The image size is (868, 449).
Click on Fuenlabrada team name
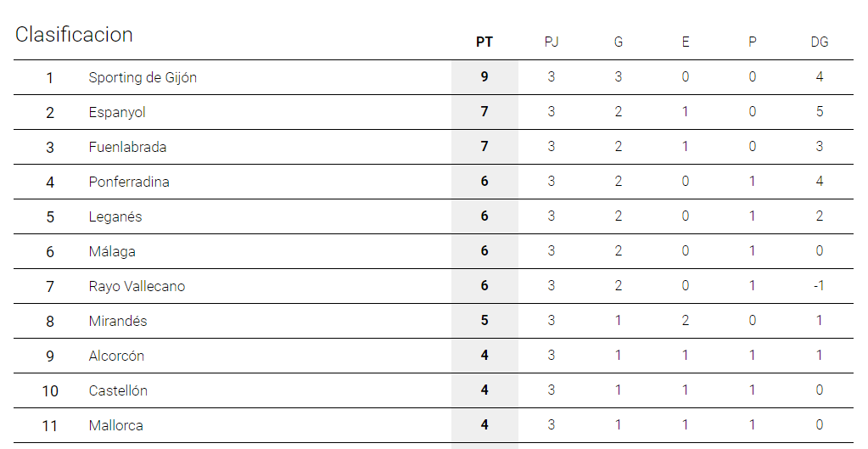point(127,147)
